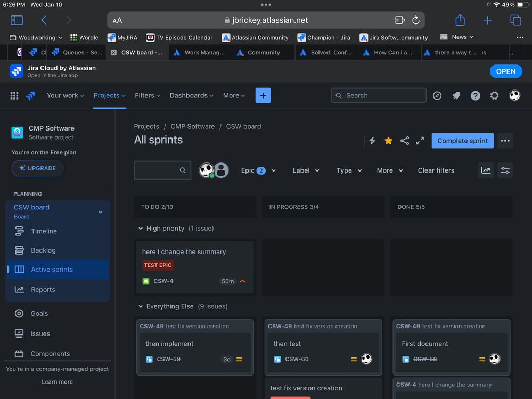This screenshot has height=399, width=532.
Task: Click the CSW-59 issue type icon
Action: [149, 359]
